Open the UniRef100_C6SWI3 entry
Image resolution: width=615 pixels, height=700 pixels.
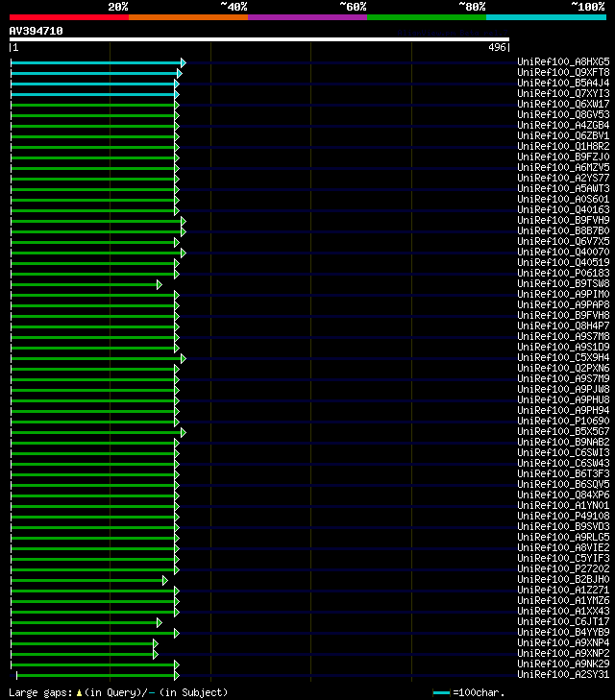tap(563, 452)
